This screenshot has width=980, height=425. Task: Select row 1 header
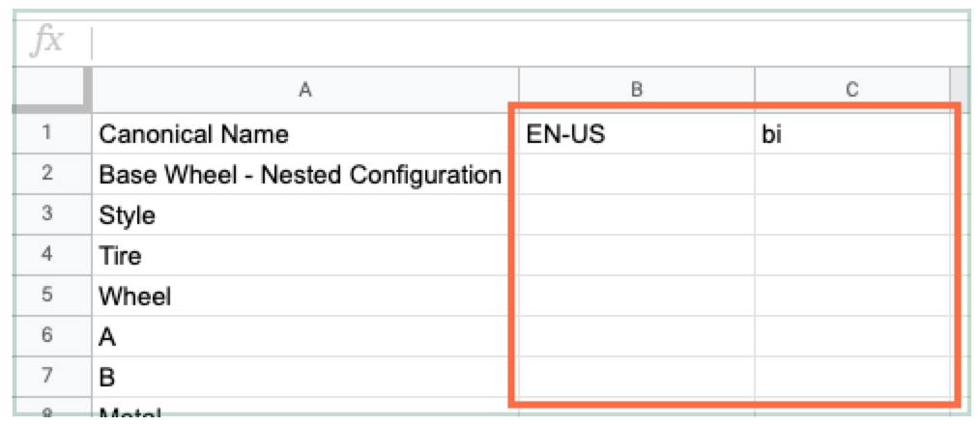46,134
